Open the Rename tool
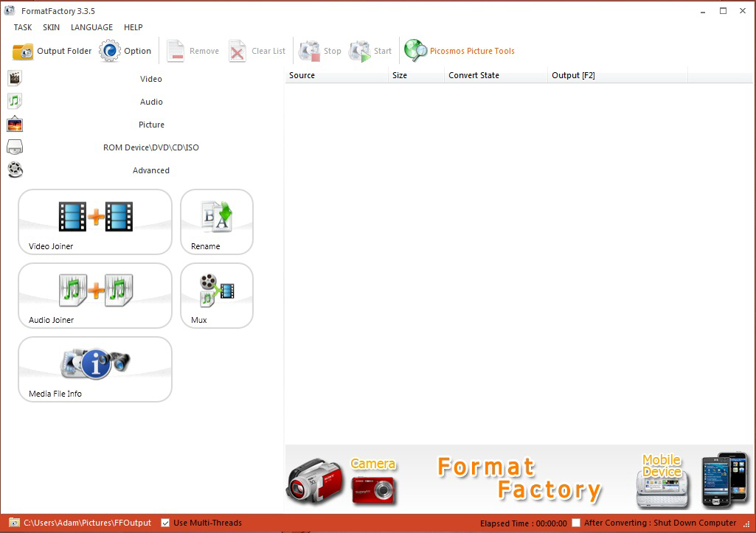 [x=217, y=222]
